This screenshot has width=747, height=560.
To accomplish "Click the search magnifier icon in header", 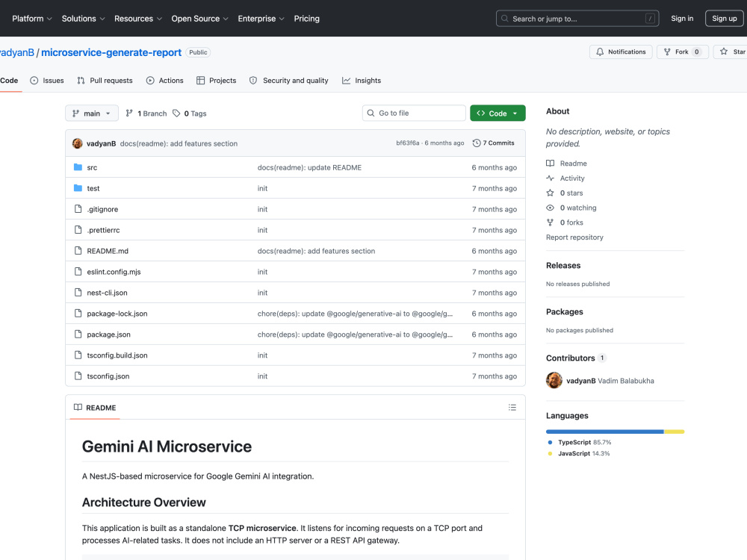I will [504, 19].
